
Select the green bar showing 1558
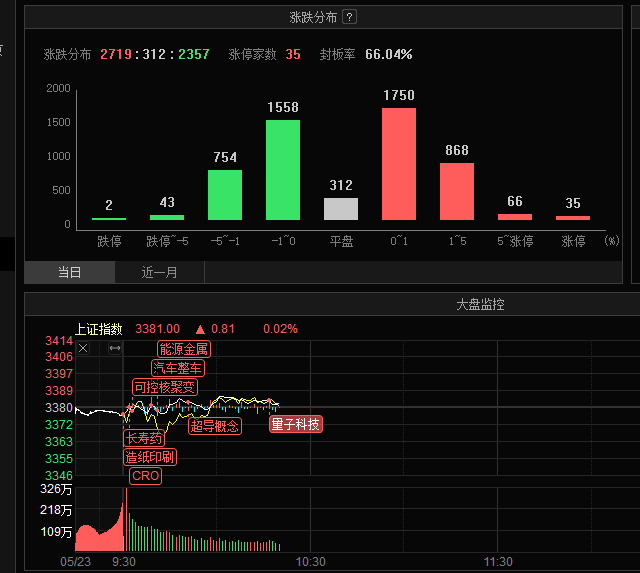(283, 170)
